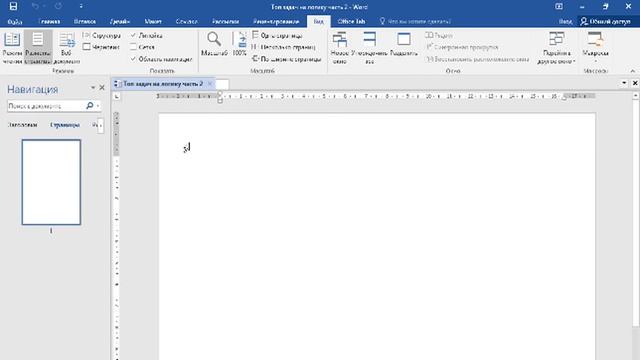
Task: Click the right indent marker on ruler
Action: pyautogui.click(x=564, y=98)
